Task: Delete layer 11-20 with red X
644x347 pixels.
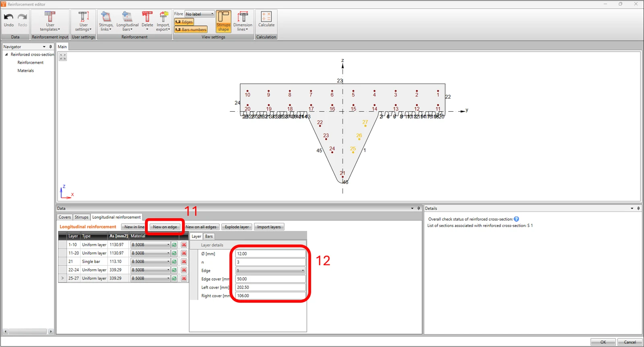Action: tap(184, 253)
